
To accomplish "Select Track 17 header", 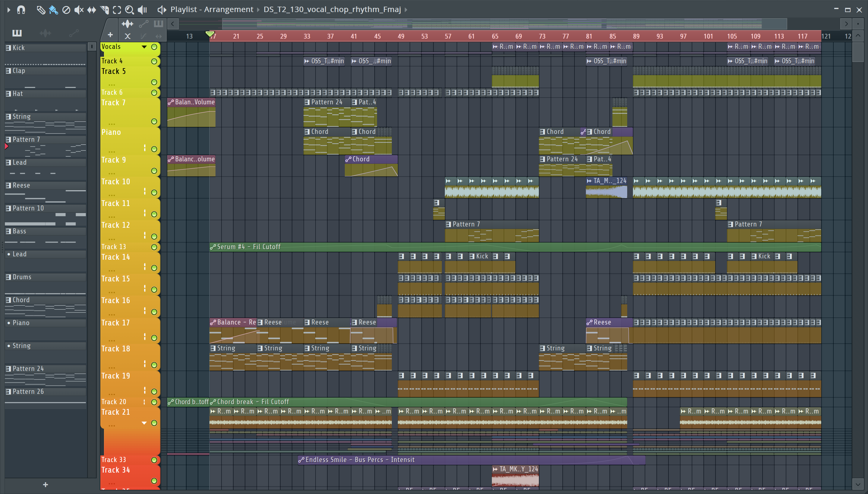I will click(130, 331).
